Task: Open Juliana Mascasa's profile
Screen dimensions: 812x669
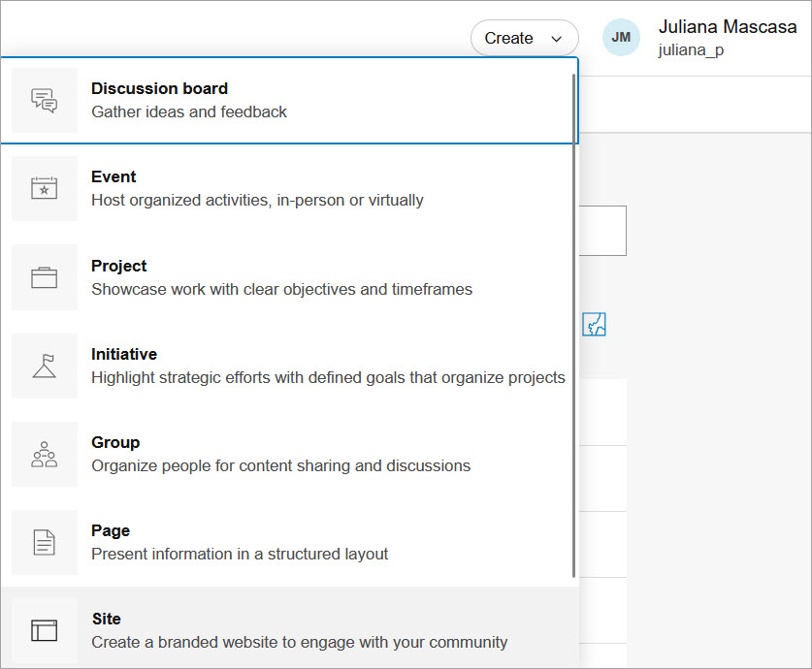Action: point(728,26)
